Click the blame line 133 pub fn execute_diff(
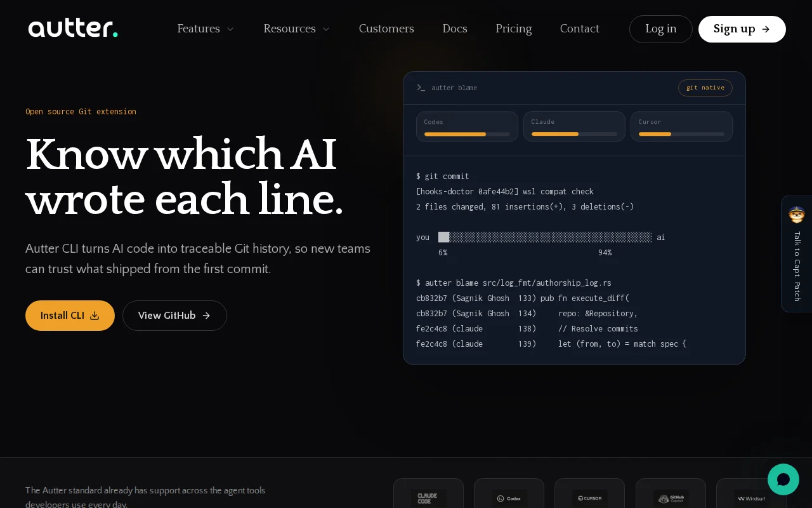The image size is (812, 508). (x=523, y=298)
